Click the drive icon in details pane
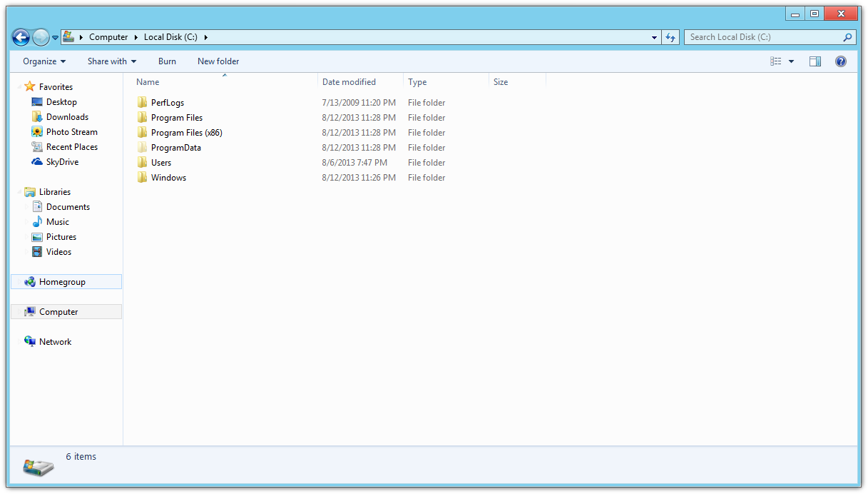 39,468
